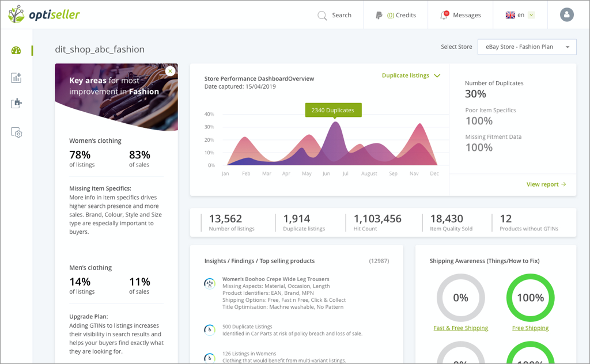The height and width of the screenshot is (364, 590).
Task: Expand the Duplicate listings chart selector
Action: (411, 75)
